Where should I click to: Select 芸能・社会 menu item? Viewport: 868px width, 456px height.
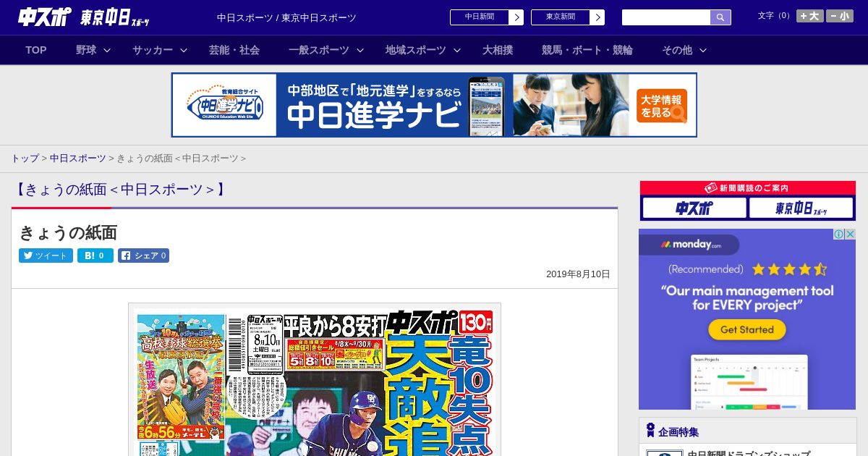pos(234,50)
